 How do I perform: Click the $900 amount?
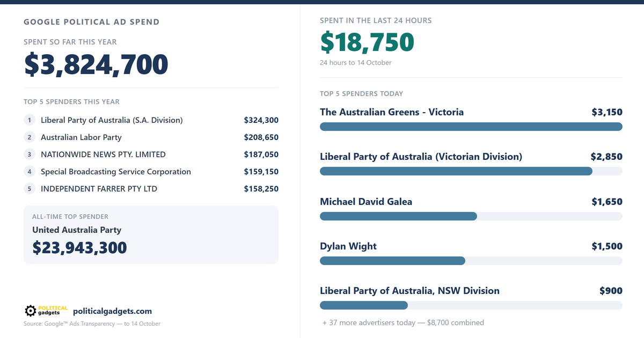[611, 291]
